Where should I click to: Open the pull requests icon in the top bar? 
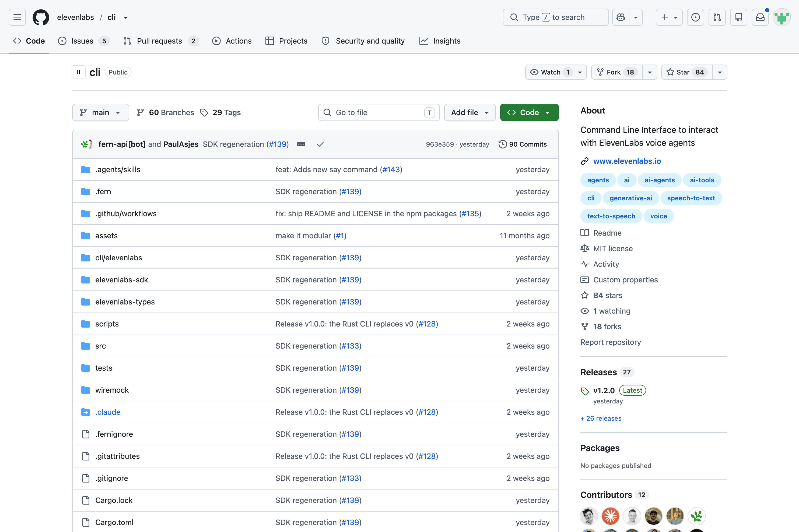[x=717, y=17]
